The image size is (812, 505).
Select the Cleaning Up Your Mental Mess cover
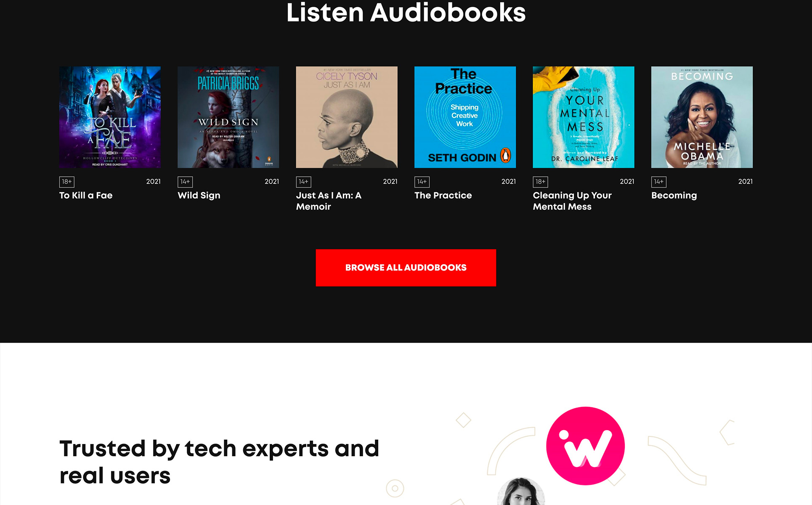pos(584,117)
